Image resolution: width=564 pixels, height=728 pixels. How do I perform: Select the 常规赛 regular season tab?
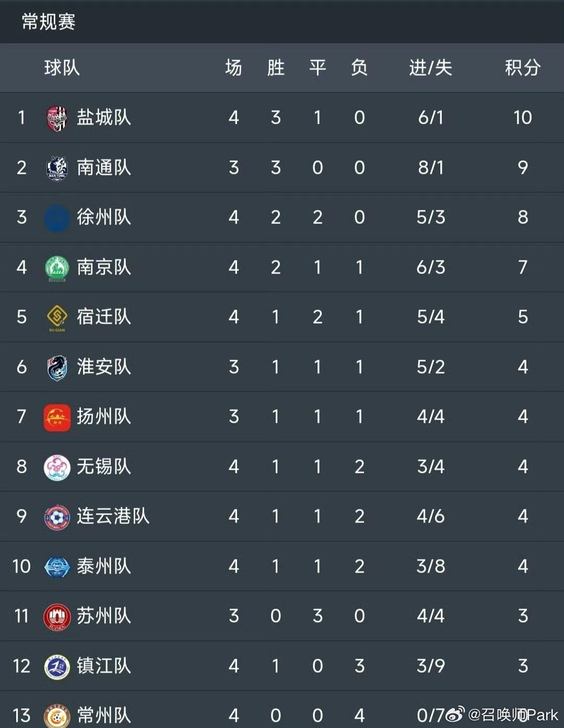pyautogui.click(x=49, y=22)
